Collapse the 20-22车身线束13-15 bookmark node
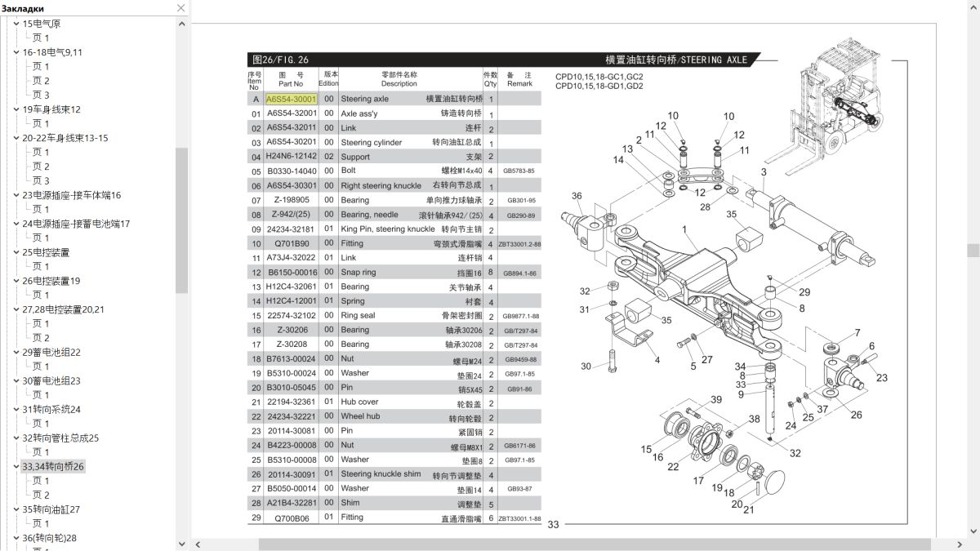The image size is (980, 551). pos(16,138)
